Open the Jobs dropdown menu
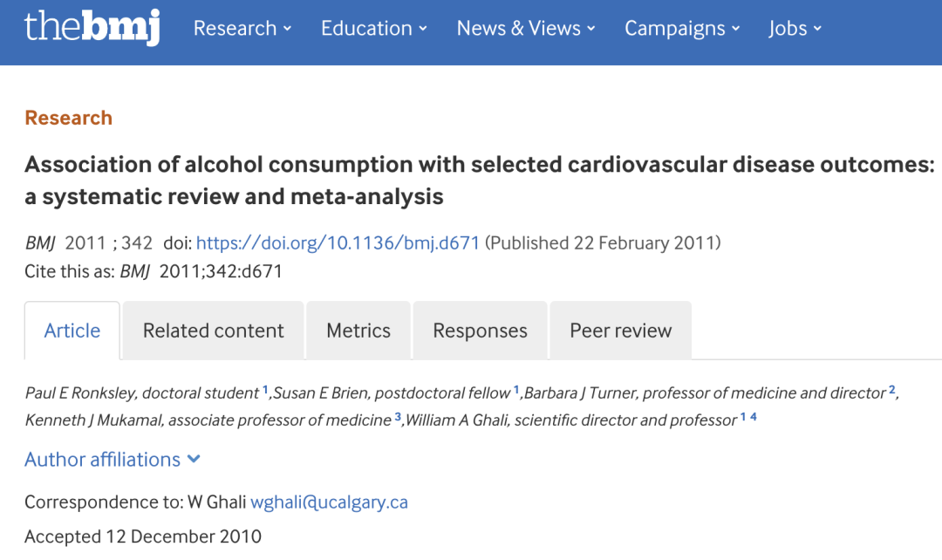The width and height of the screenshot is (942, 560). click(795, 29)
